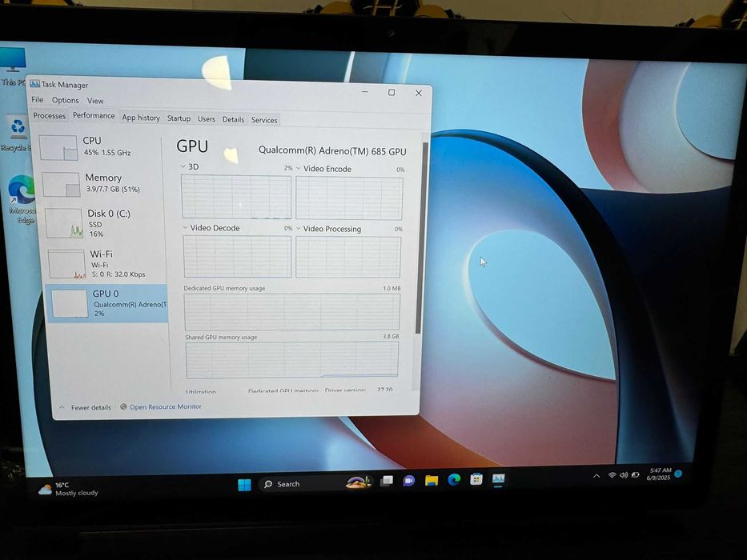Show hidden icons in system tray
747x560 pixels.
click(596, 476)
